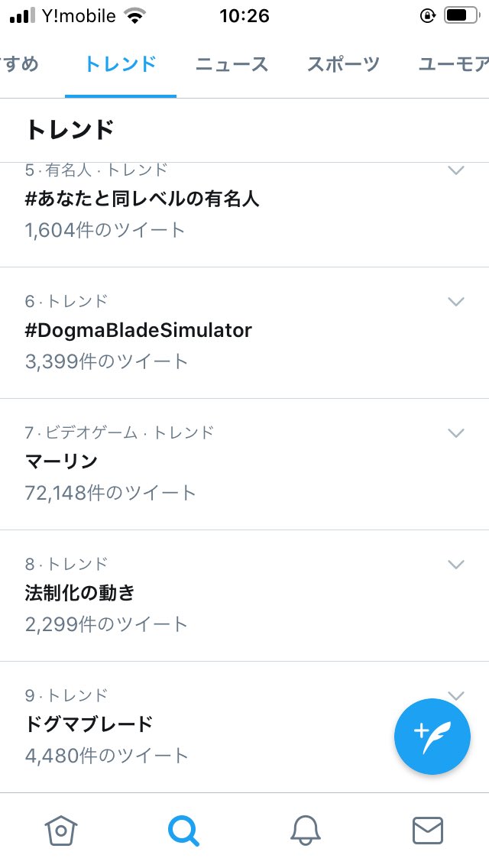Select the トレンド tab

[x=121, y=64]
